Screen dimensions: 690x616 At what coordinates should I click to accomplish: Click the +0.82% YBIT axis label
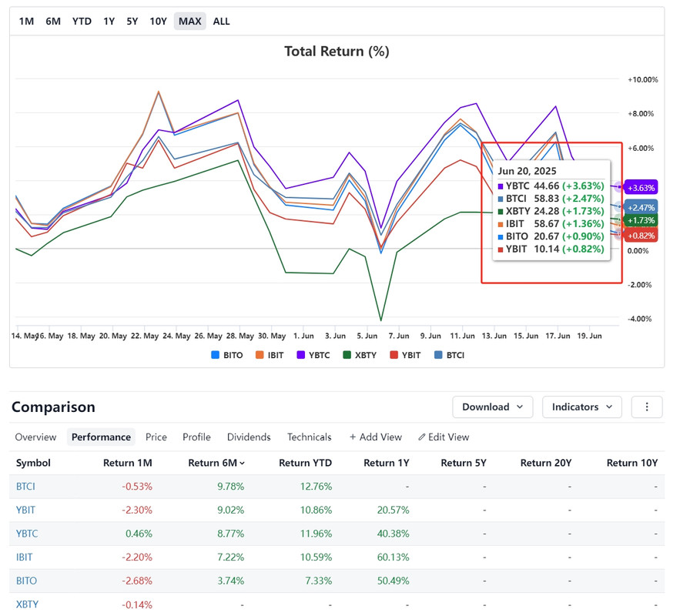click(641, 236)
